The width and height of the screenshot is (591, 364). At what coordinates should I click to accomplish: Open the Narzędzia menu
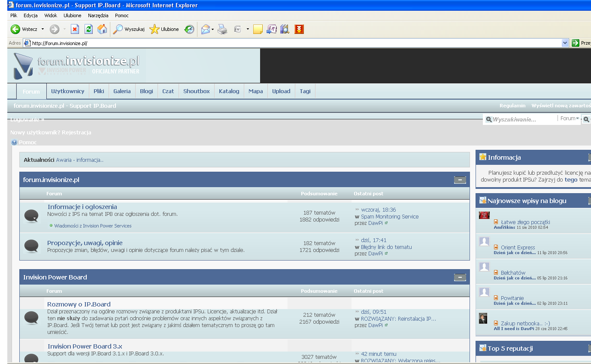click(98, 15)
